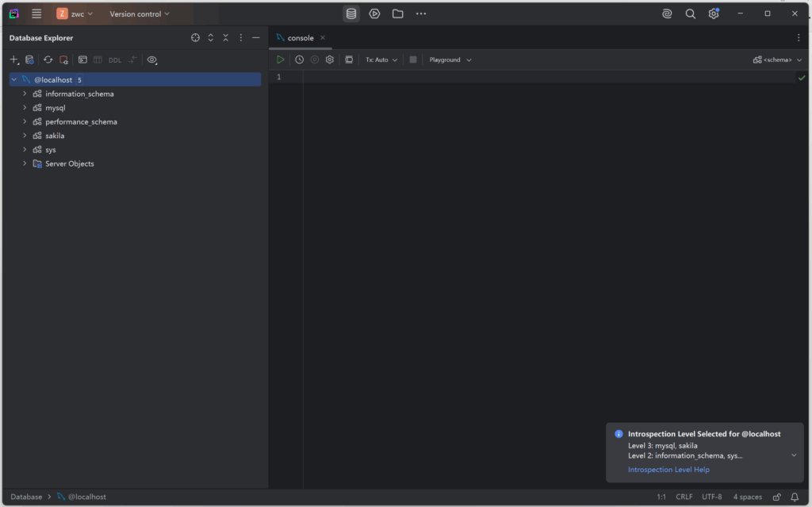Open the Tx: Auto transaction dropdown
812x507 pixels.
point(381,60)
